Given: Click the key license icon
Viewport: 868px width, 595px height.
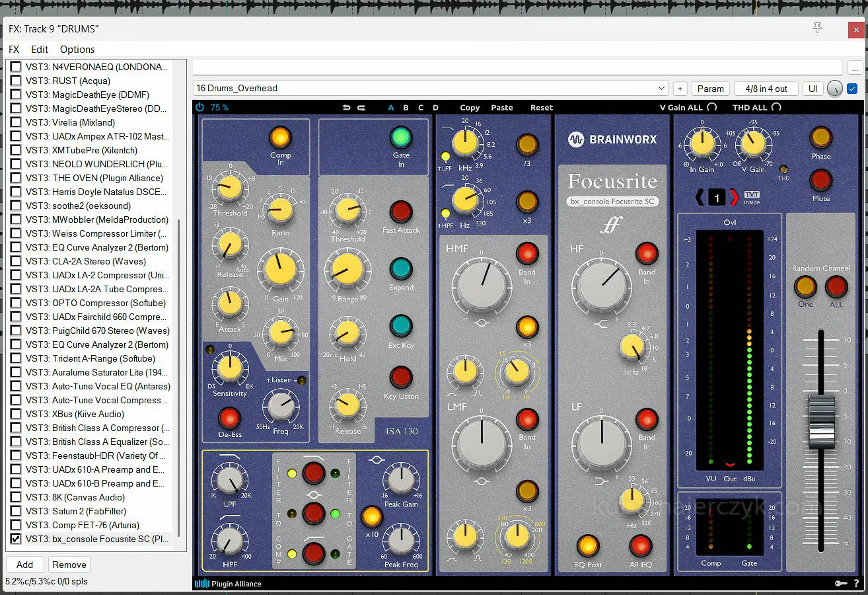Looking at the screenshot, I should tap(840, 583).
